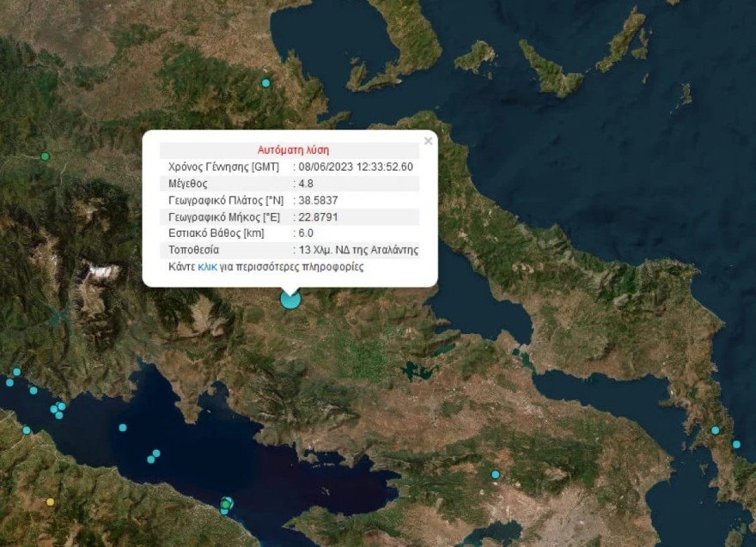Click the latitude value 38.5837
This screenshot has height=547, width=756.
[x=318, y=200]
